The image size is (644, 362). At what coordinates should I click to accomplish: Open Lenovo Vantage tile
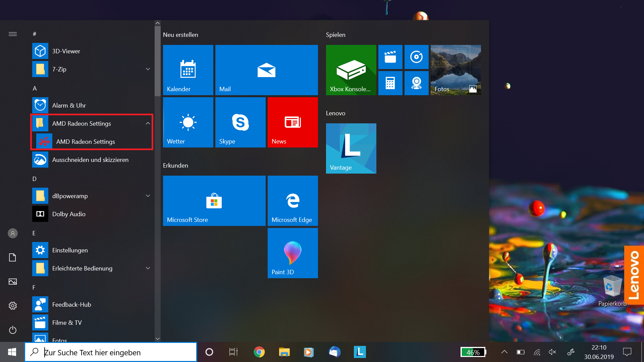[x=351, y=148]
